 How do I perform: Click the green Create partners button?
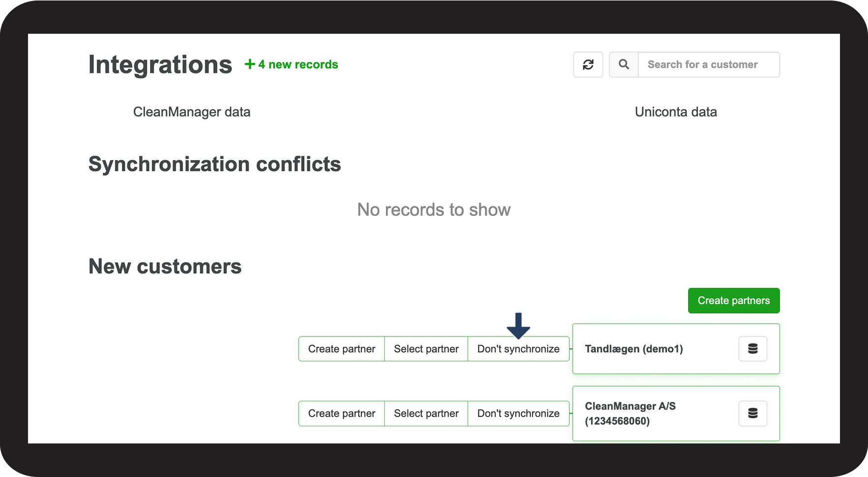point(734,301)
